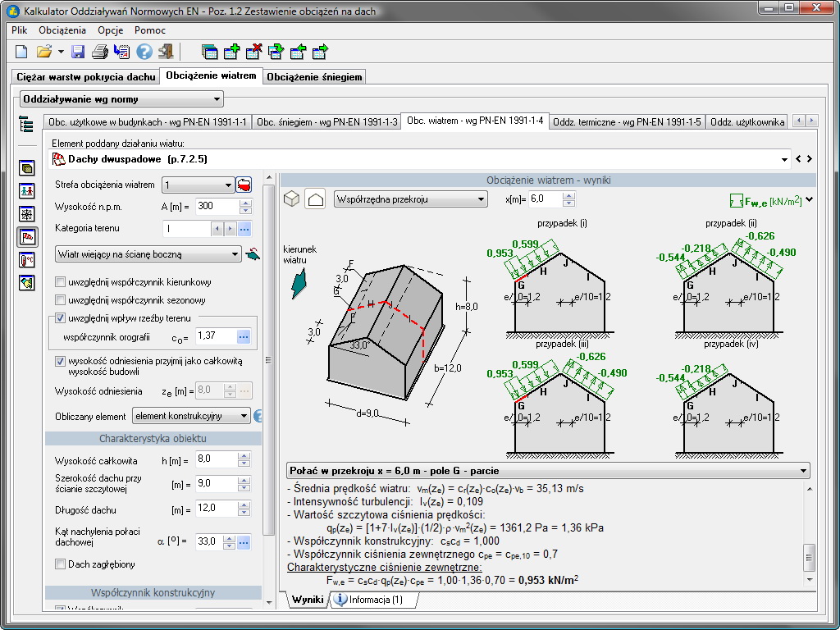Select the thermometer thermal actions sidebar icon

[x=27, y=260]
